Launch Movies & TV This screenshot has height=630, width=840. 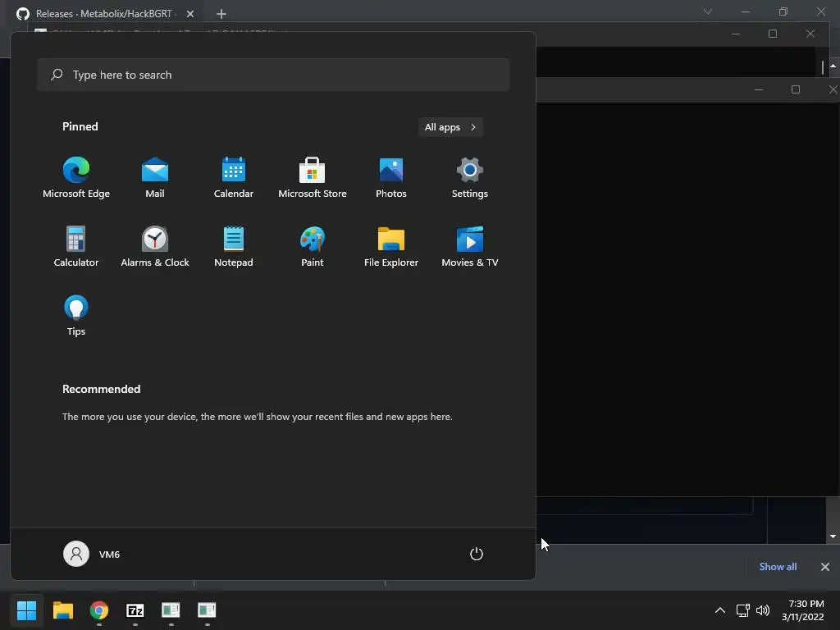470,246
